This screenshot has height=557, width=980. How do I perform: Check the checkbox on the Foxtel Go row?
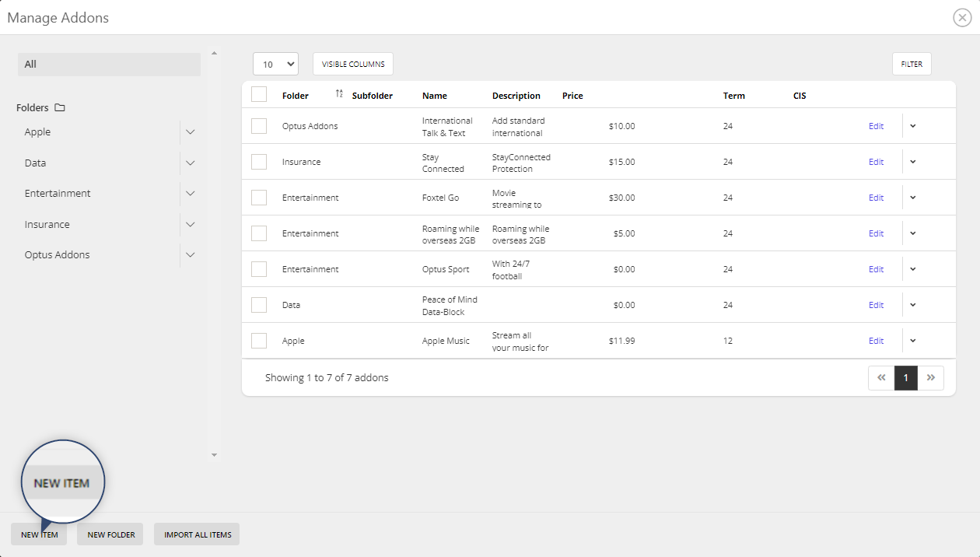coord(259,197)
